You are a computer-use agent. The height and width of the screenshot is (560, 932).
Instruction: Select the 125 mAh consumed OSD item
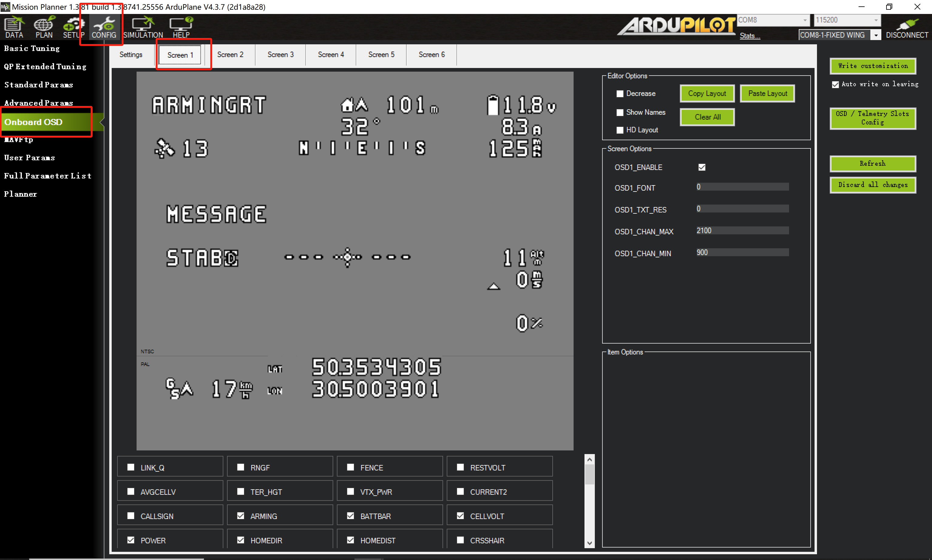coord(515,148)
